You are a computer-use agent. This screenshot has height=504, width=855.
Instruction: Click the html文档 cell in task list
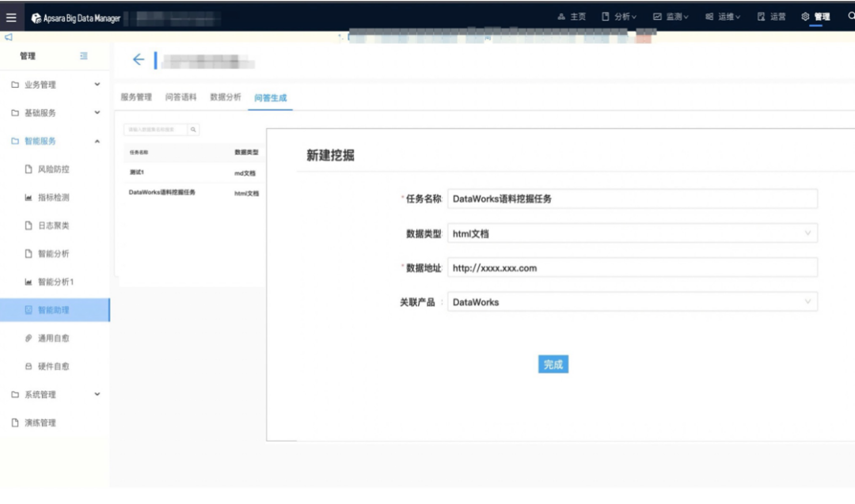tap(246, 193)
